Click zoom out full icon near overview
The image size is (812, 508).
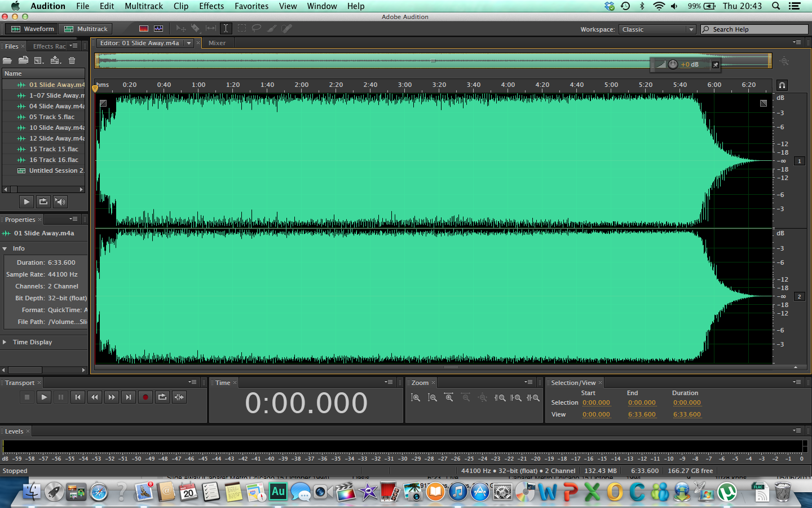(x=784, y=61)
